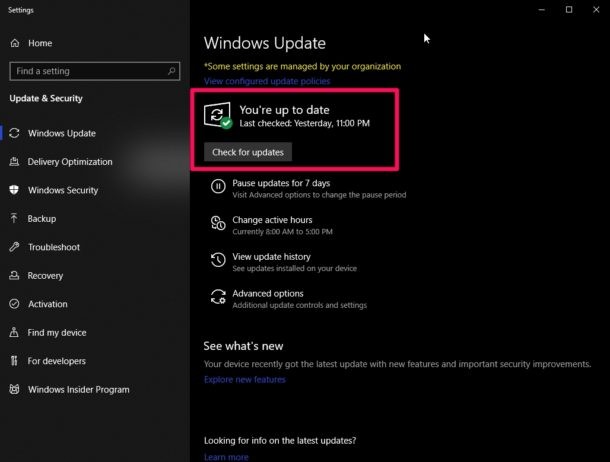Click the Advanced options gear-sync icon
Image resolution: width=610 pixels, height=462 pixels.
pos(218,297)
